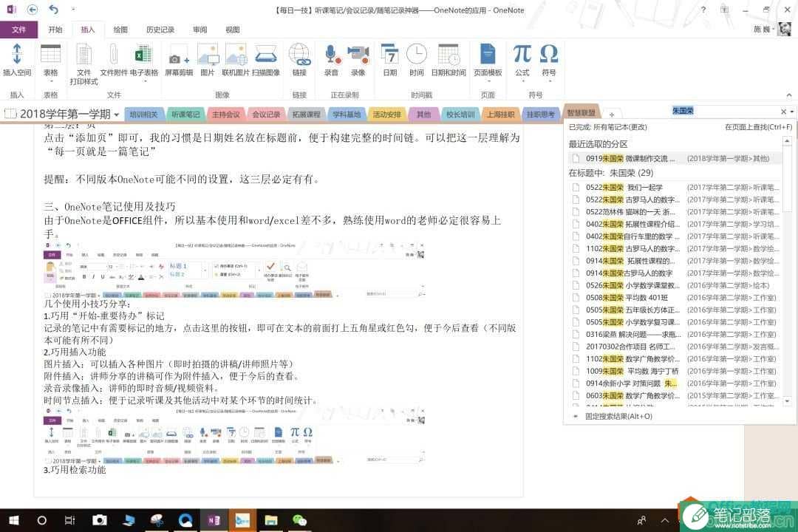
Task: Switch to the 开始 Home tab
Action: (x=55, y=30)
